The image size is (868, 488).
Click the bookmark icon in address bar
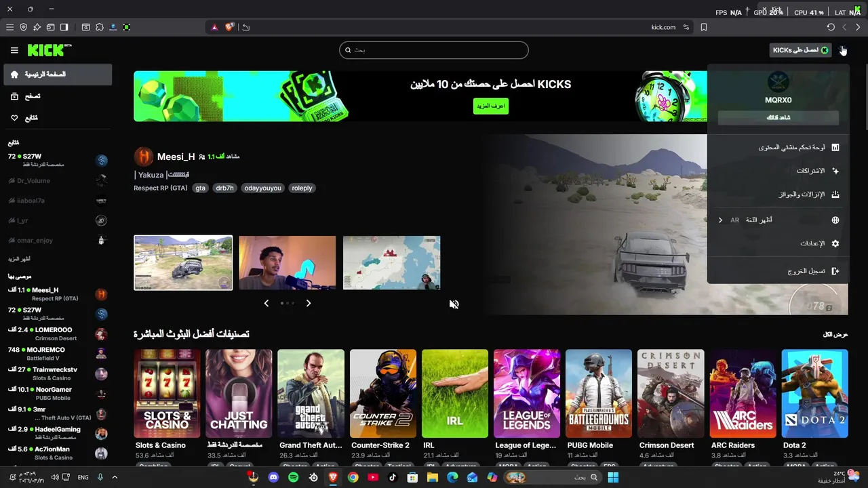[704, 27]
